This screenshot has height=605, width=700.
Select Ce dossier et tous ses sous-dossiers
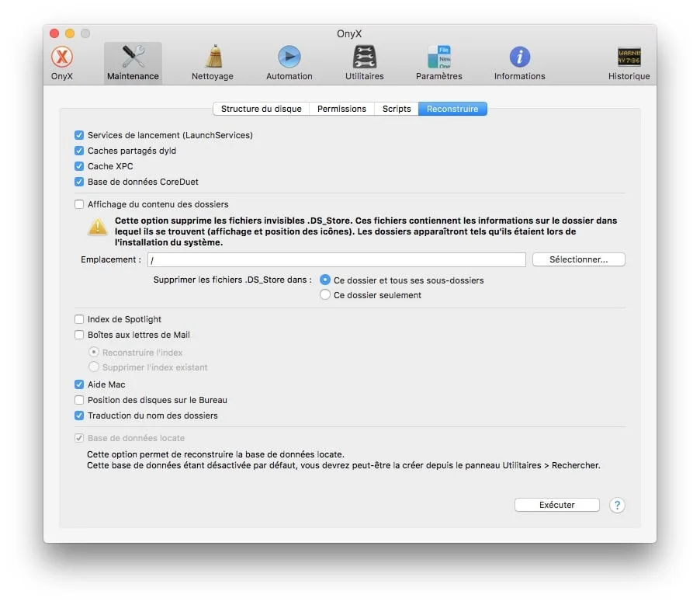(325, 280)
